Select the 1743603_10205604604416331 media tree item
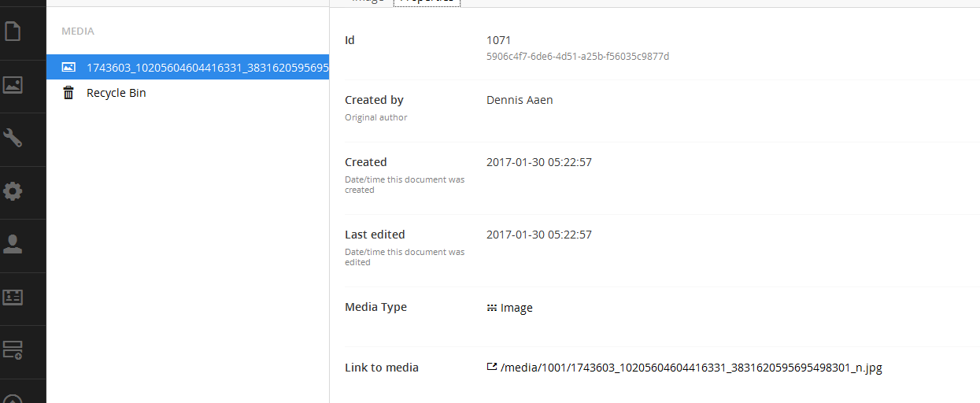This screenshot has width=980, height=403. click(x=187, y=67)
